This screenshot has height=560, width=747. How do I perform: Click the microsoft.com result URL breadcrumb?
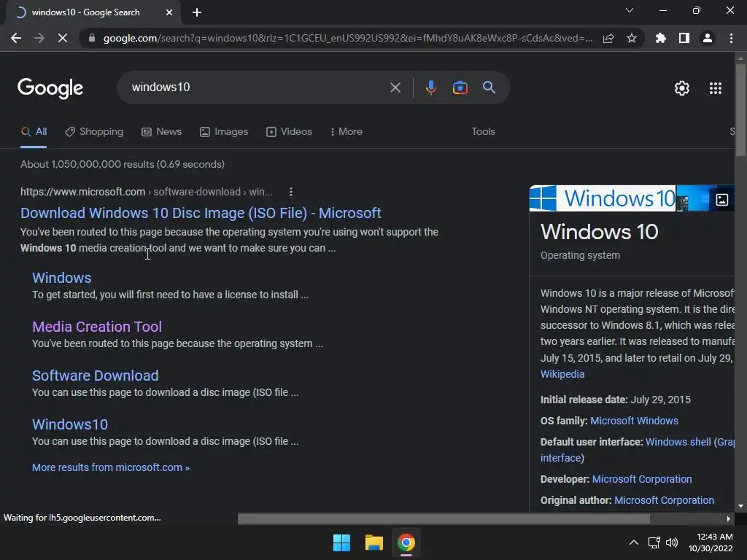click(147, 192)
